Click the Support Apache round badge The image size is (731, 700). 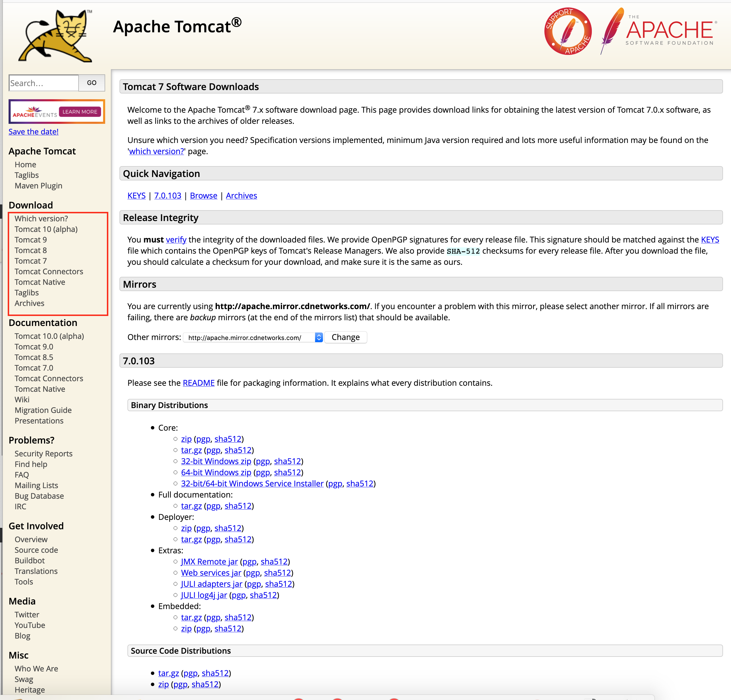(x=568, y=31)
